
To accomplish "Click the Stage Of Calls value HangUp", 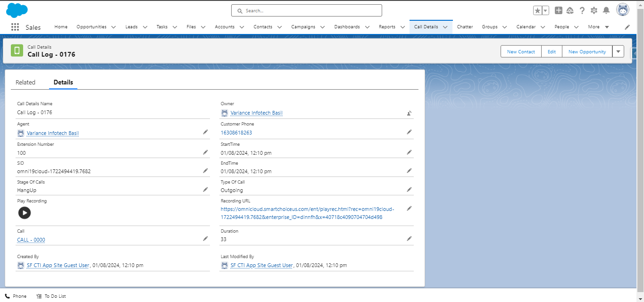I will 26,190.
